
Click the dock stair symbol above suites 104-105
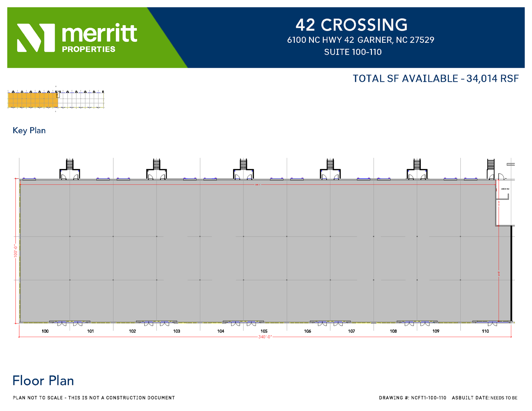[x=243, y=169]
